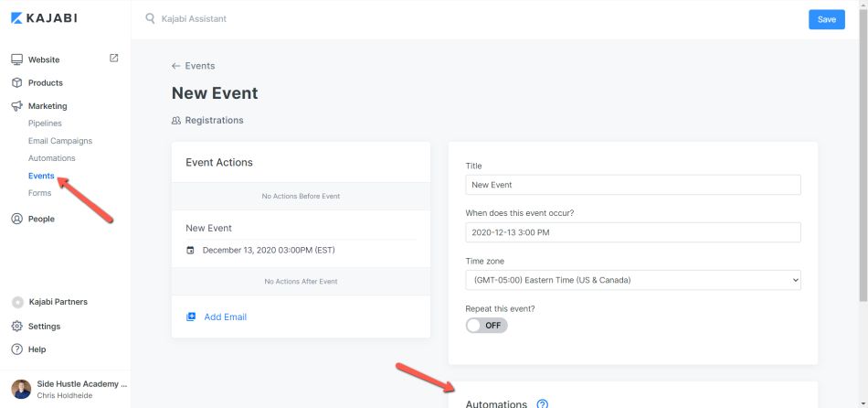Screen dimensions: 868x408
Task: Click the Settings gear icon
Action: (17, 326)
